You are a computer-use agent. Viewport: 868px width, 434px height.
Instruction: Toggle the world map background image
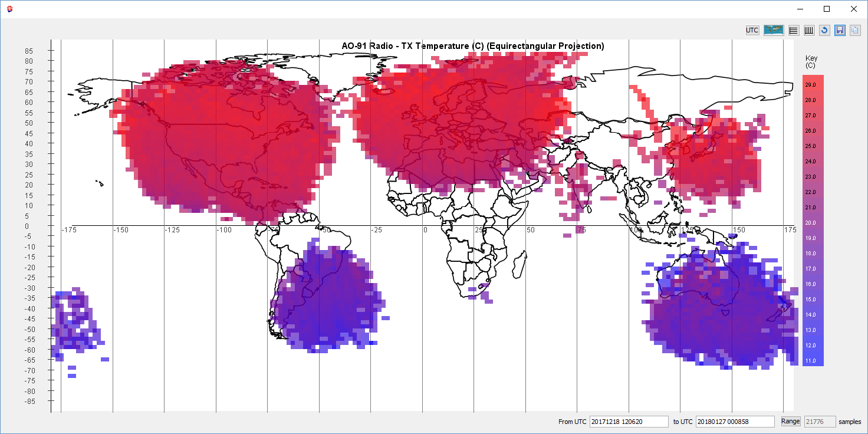point(774,30)
